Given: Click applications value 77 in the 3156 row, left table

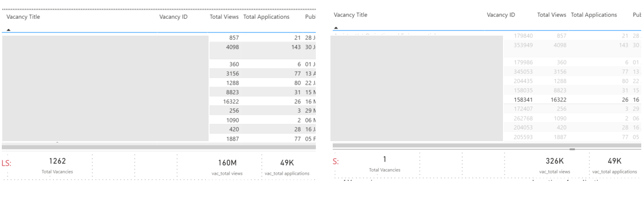Looking at the screenshot, I should point(298,74).
